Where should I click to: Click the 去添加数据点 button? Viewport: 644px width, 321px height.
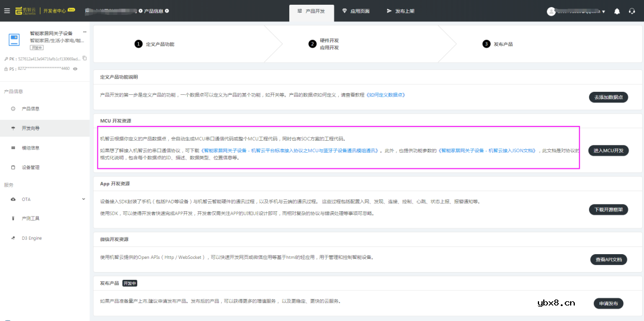609,97
